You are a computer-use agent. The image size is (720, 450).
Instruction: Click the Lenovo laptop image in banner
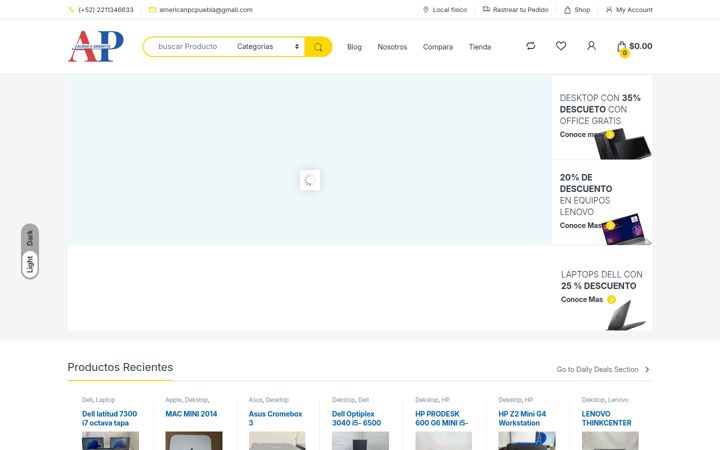pyautogui.click(x=627, y=229)
